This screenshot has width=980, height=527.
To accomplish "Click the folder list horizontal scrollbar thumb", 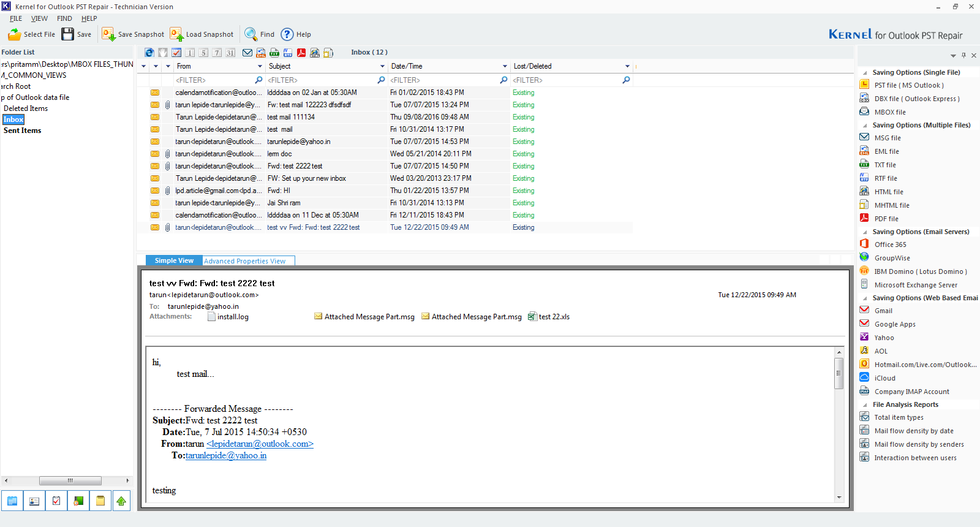I will click(70, 480).
